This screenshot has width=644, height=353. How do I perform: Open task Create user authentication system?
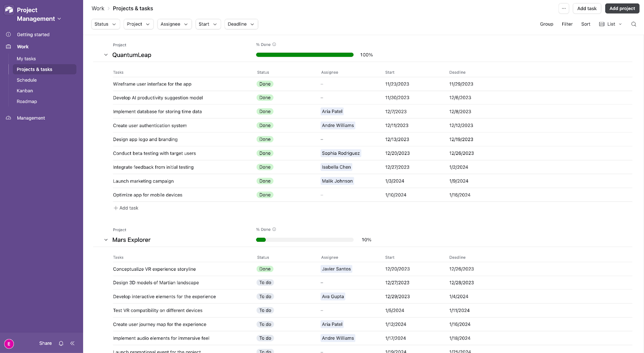(x=150, y=126)
